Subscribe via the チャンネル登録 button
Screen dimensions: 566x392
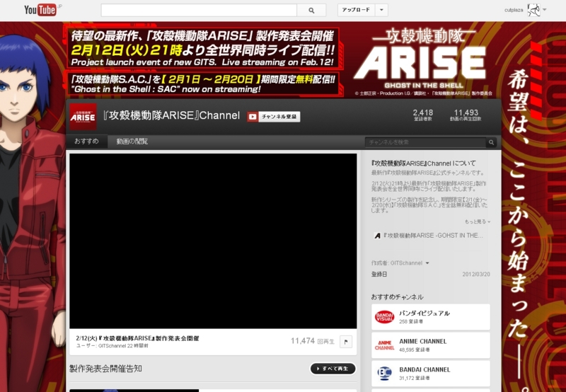(274, 117)
